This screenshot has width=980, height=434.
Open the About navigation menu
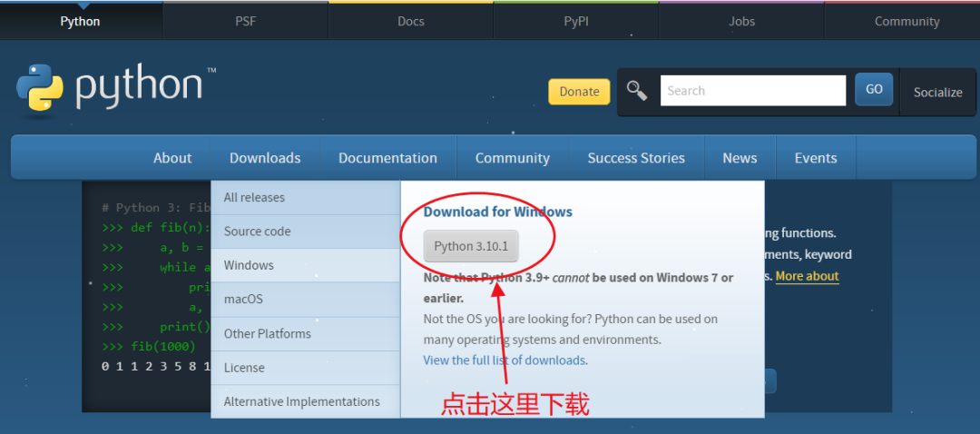(x=172, y=158)
